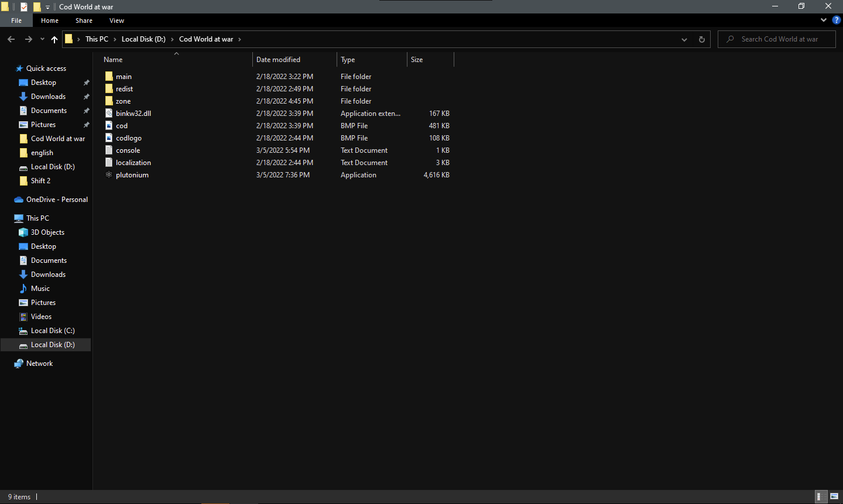
Task: Open Documents under Quick access
Action: click(x=49, y=111)
